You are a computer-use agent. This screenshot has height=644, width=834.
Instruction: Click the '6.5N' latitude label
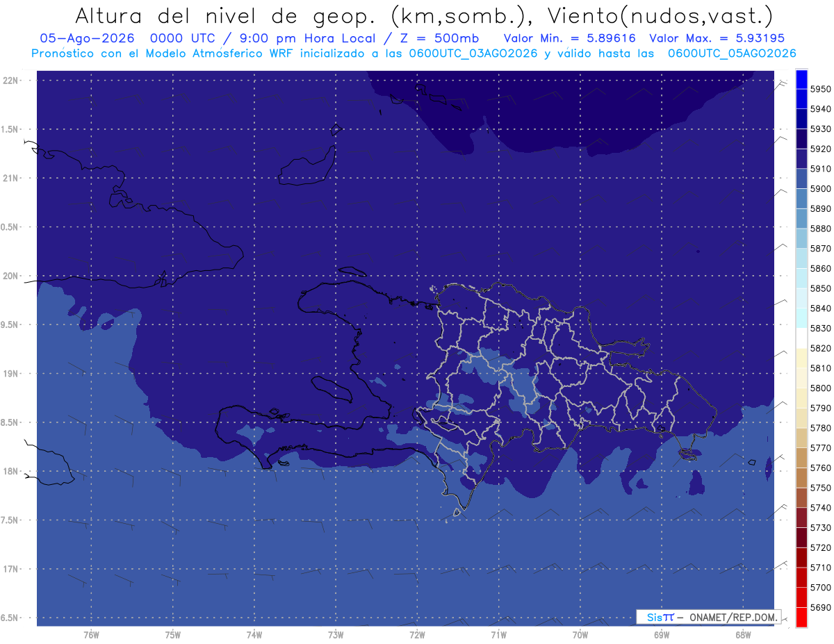point(10,618)
